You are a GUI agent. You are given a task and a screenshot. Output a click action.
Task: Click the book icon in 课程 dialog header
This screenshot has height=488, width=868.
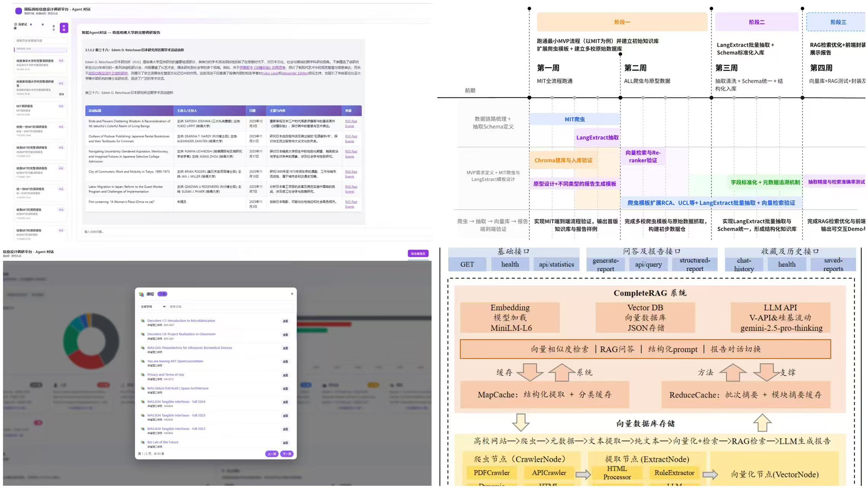tap(141, 294)
